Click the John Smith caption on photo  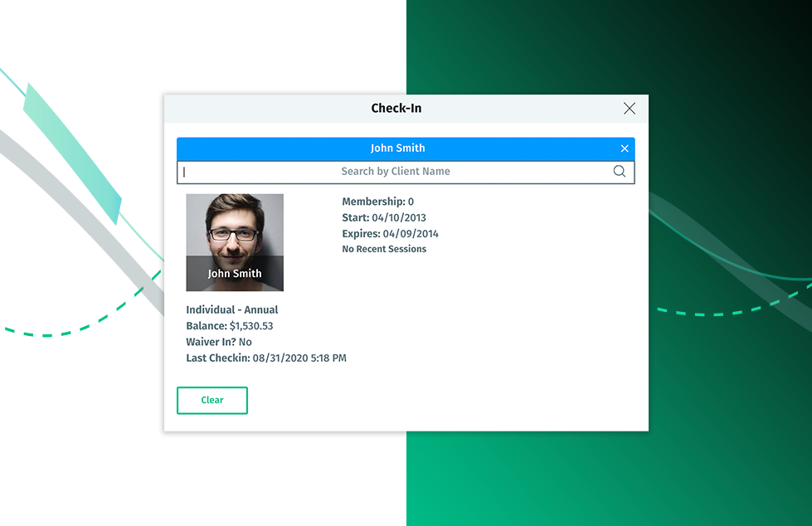(x=235, y=274)
